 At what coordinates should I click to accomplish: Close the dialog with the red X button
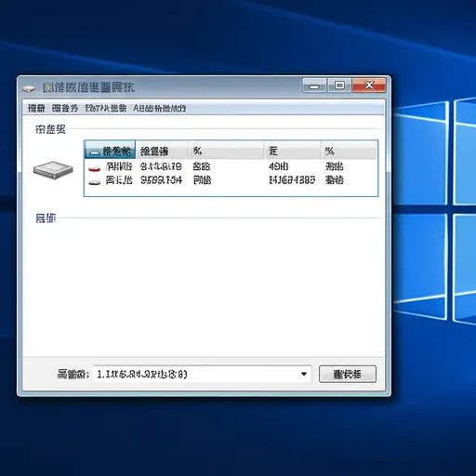[369, 86]
